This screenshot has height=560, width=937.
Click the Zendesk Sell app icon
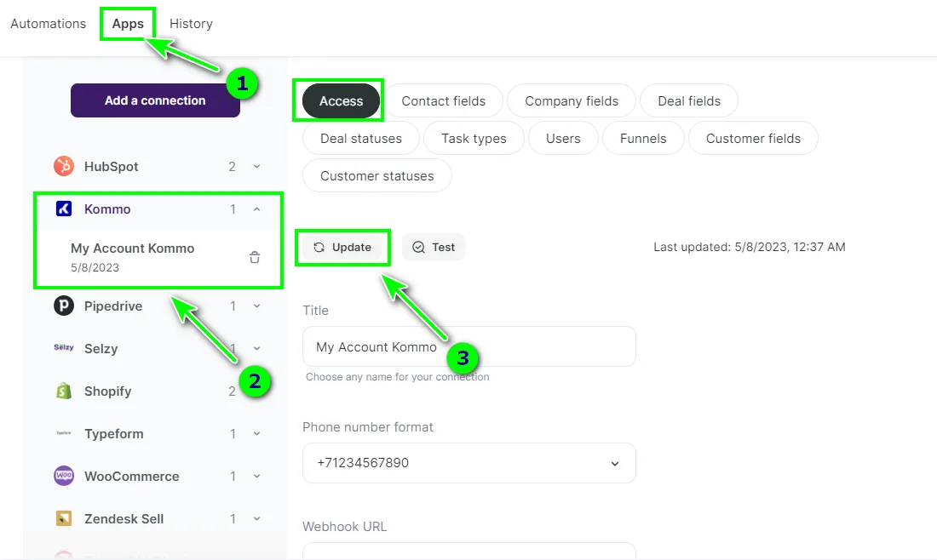(64, 518)
